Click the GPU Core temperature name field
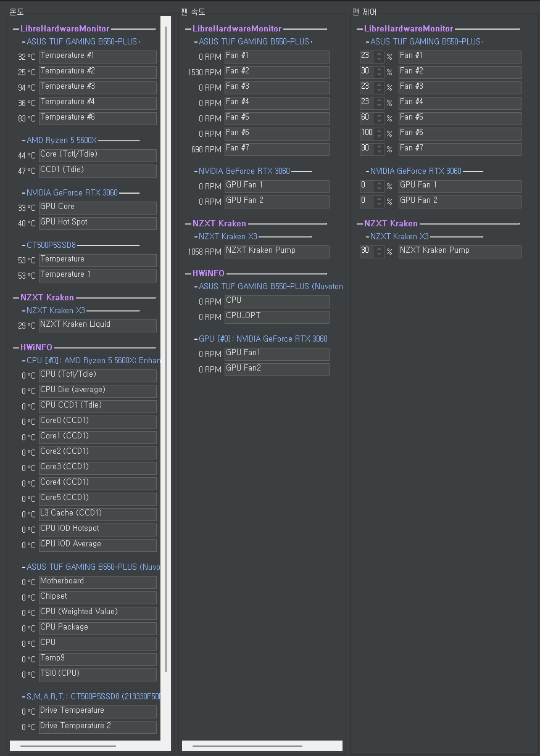The height and width of the screenshot is (756, 540). click(98, 208)
